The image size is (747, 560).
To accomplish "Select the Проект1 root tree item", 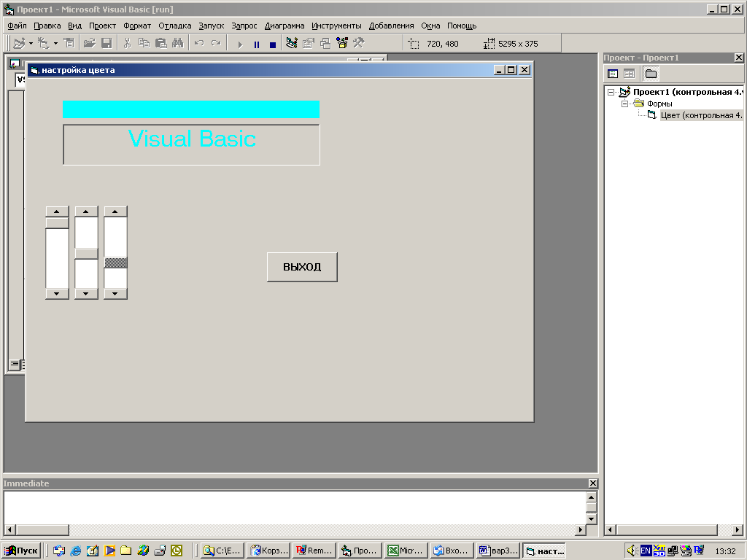I will tap(687, 92).
